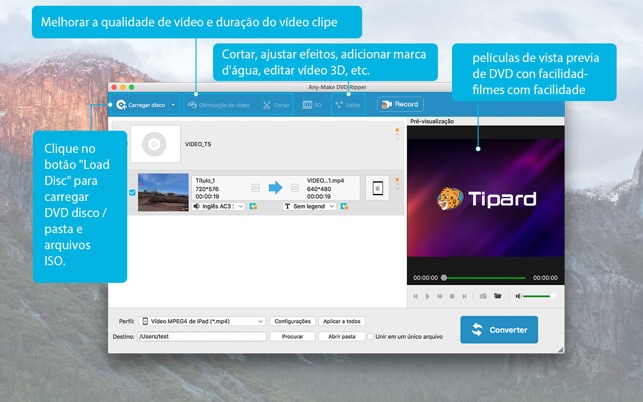Open the Editar effects tool

click(x=348, y=105)
